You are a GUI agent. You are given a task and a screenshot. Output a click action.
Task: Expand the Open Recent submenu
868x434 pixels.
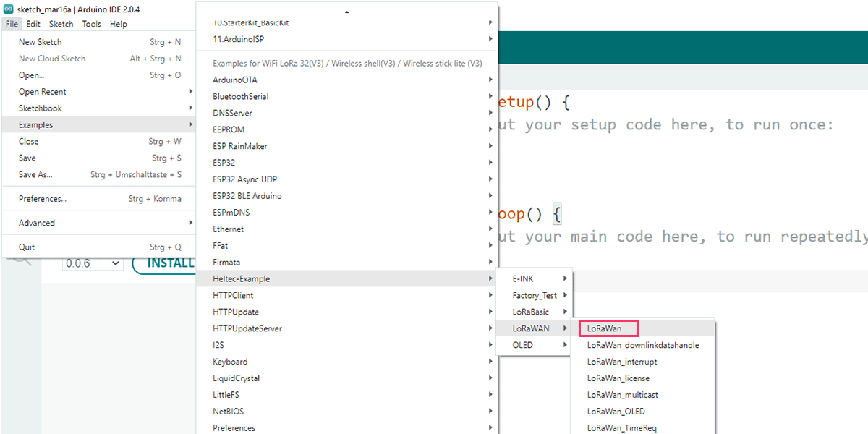pyautogui.click(x=98, y=92)
